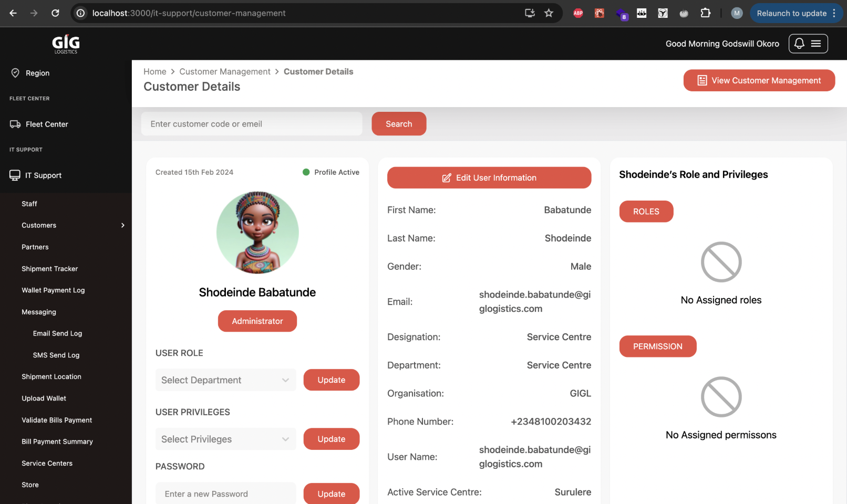Image resolution: width=847 pixels, height=504 pixels.
Task: Click the greeting Good Morning Godswill Okoro
Action: click(x=722, y=44)
